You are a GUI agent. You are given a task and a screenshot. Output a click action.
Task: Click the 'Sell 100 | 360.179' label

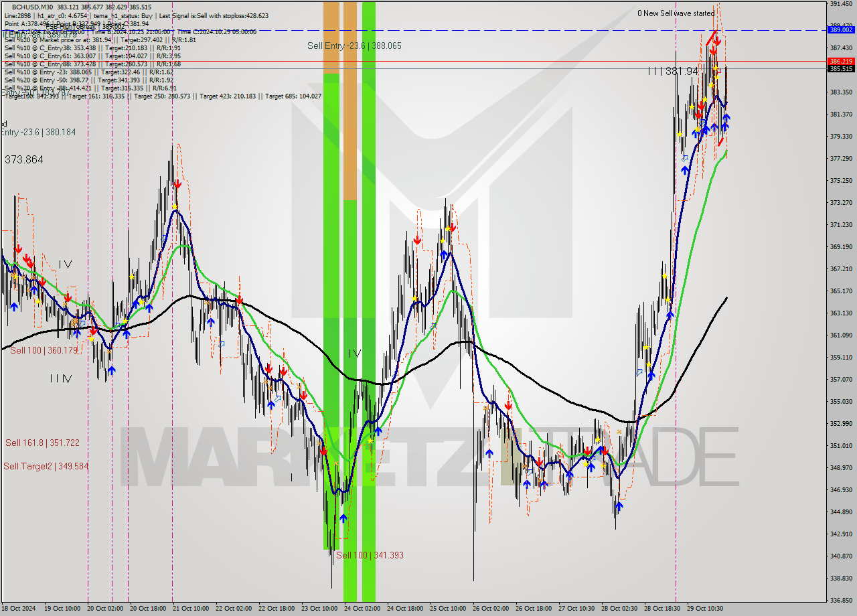(44, 350)
